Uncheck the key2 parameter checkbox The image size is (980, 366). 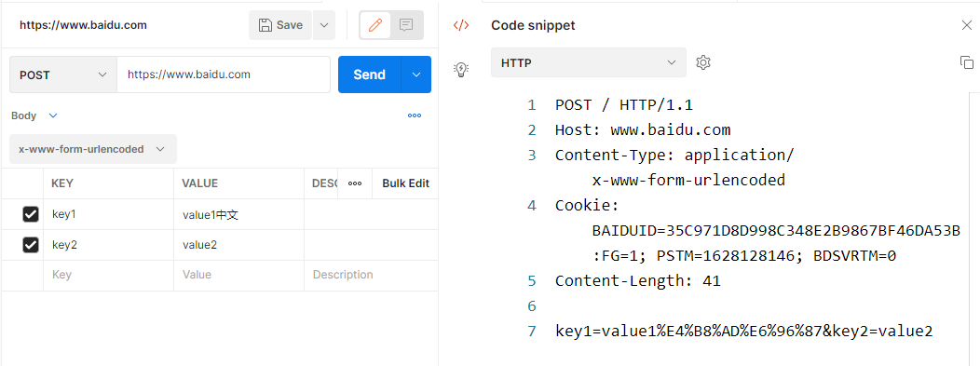pyautogui.click(x=31, y=245)
